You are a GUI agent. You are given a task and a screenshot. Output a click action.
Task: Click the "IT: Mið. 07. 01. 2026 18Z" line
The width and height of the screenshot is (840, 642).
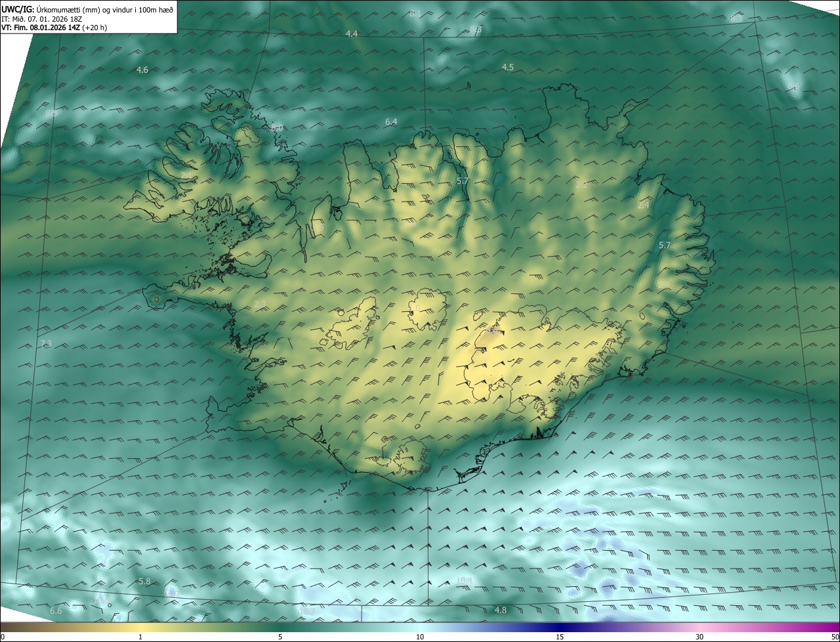tap(43, 18)
